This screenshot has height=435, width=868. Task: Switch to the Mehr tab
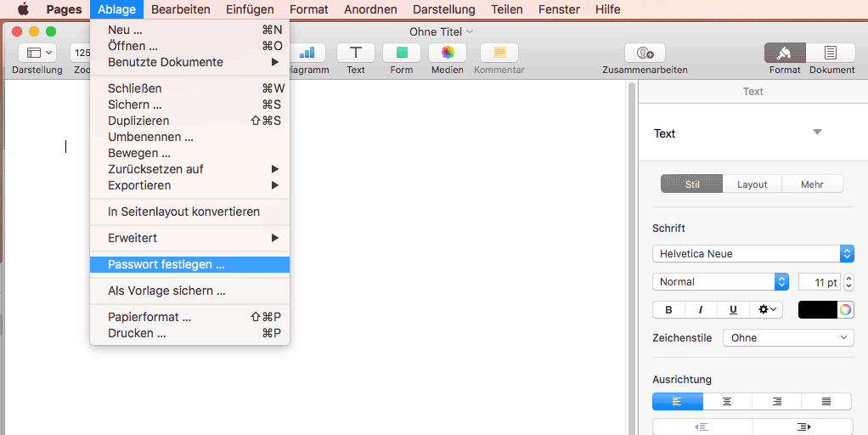(812, 184)
